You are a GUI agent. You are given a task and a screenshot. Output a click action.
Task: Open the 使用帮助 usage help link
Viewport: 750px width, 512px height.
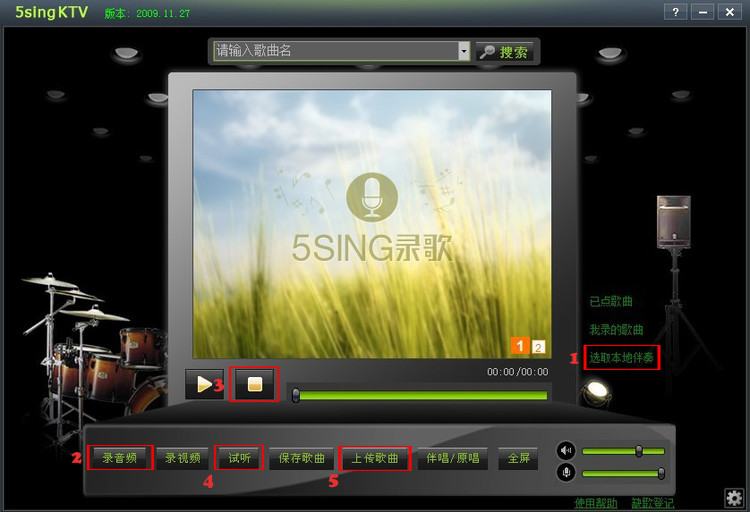pos(596,503)
